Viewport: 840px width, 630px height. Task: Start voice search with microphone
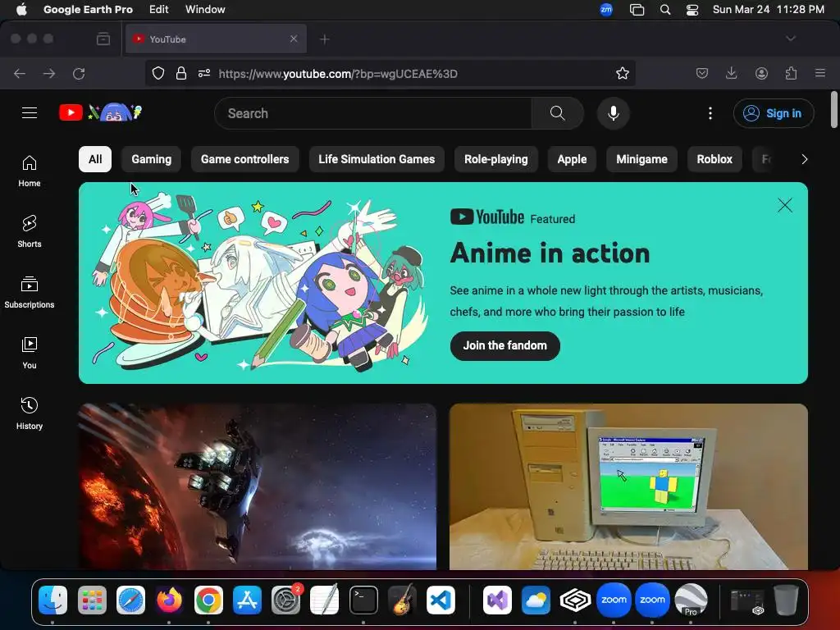[x=614, y=113]
